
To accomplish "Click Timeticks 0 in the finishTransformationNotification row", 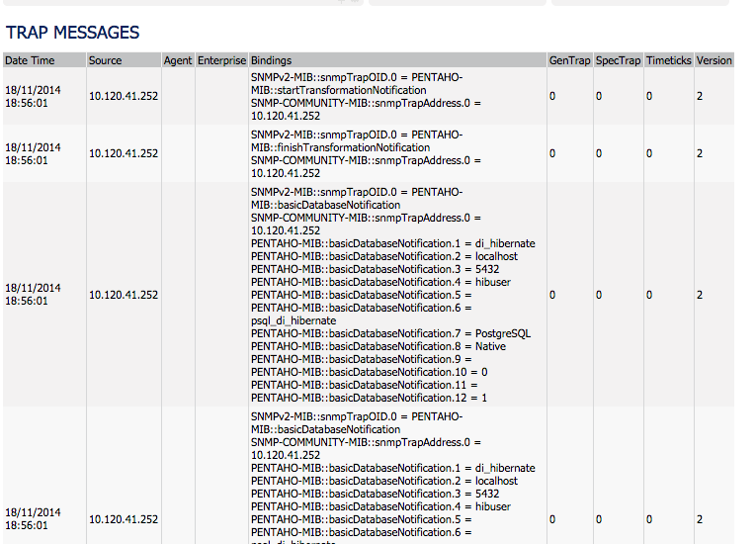I will [649, 153].
